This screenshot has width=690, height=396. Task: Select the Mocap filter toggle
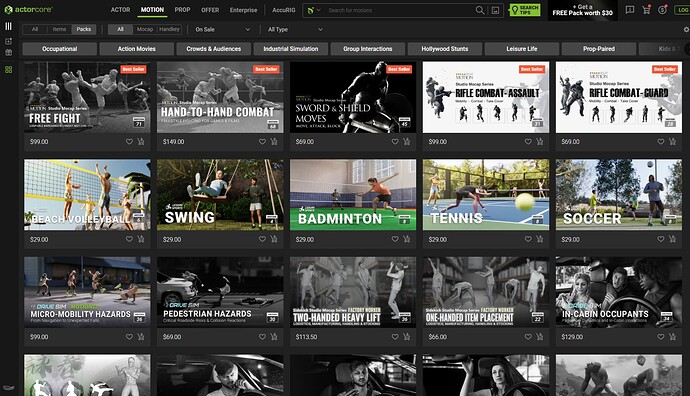pos(145,29)
